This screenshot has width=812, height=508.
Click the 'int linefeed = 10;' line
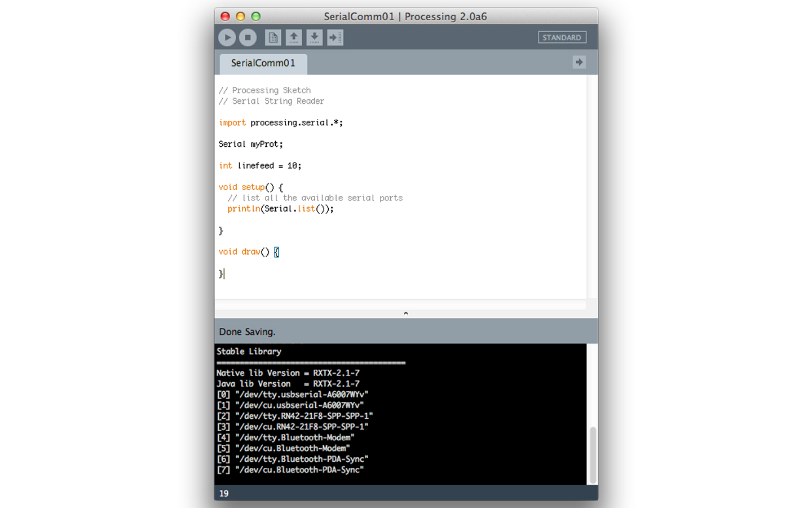pyautogui.click(x=260, y=165)
